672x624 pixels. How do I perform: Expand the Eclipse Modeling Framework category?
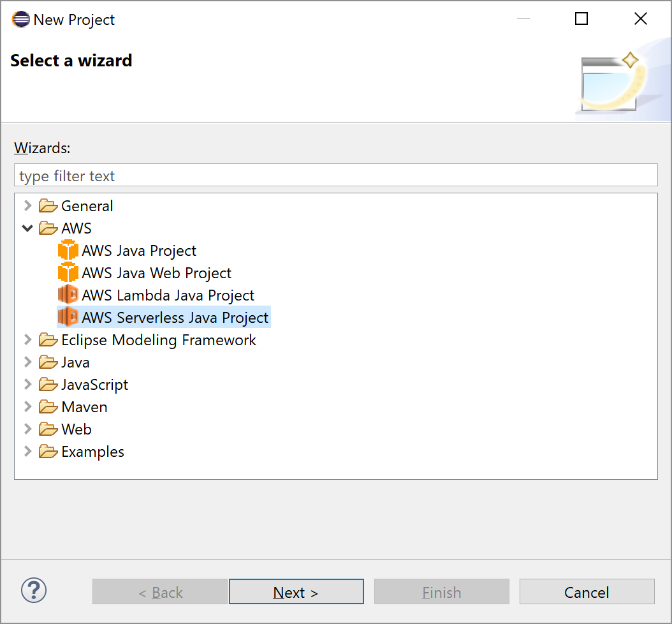tap(27, 340)
